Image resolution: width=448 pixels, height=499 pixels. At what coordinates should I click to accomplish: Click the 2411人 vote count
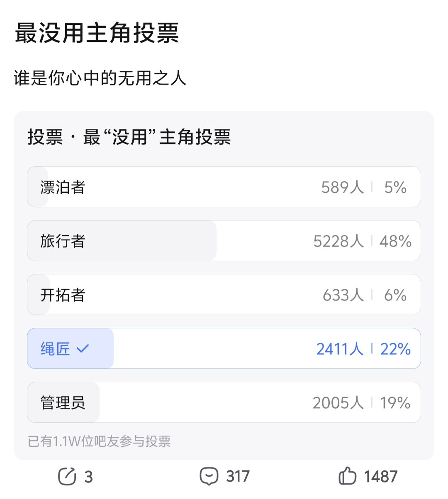click(340, 349)
